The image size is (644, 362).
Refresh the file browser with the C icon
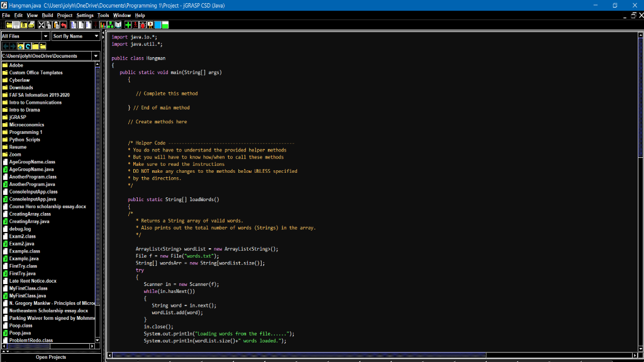tap(28, 45)
